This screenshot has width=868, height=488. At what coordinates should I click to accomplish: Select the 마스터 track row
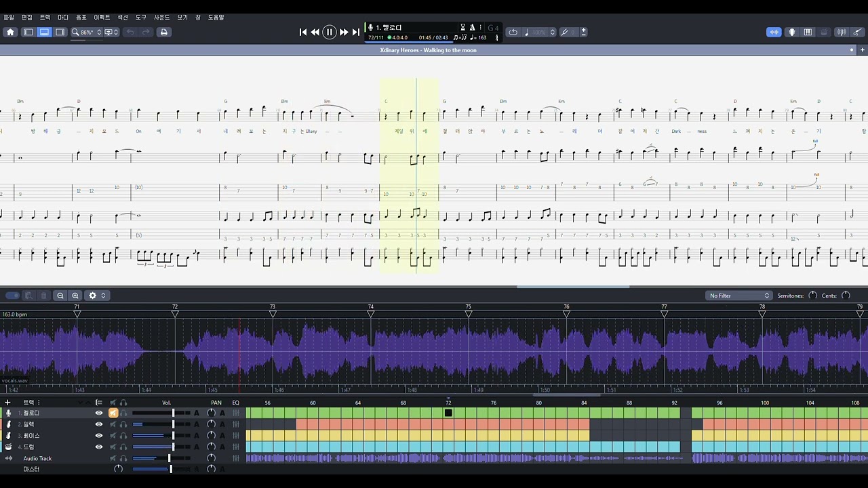click(31, 469)
